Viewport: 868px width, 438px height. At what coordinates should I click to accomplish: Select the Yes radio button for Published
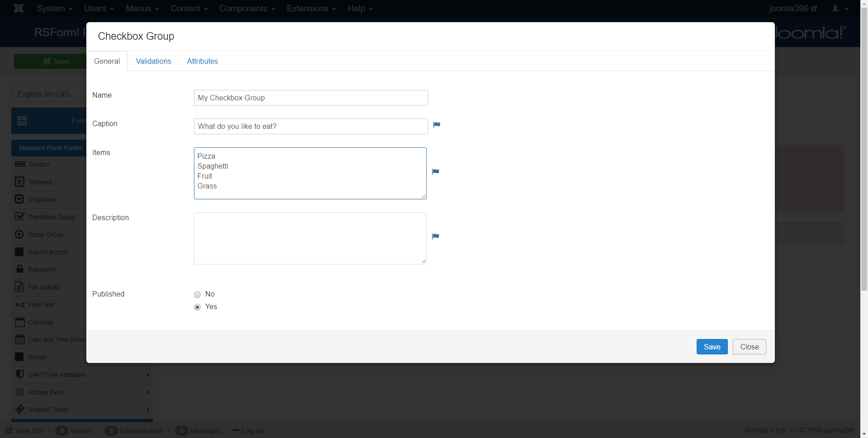[x=198, y=307]
